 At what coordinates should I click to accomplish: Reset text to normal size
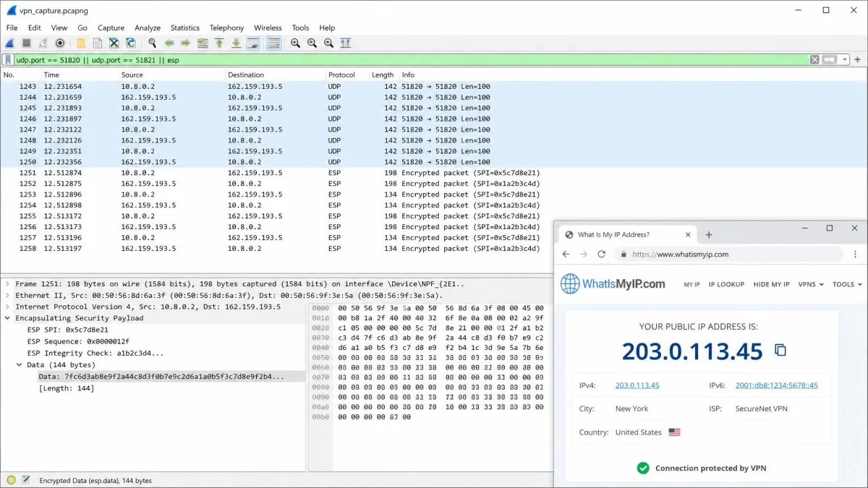[328, 43]
